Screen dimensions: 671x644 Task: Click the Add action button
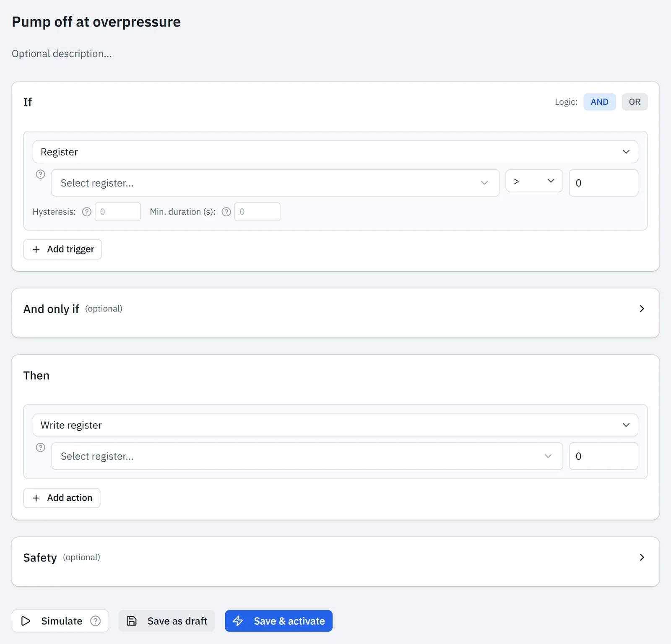coord(62,498)
